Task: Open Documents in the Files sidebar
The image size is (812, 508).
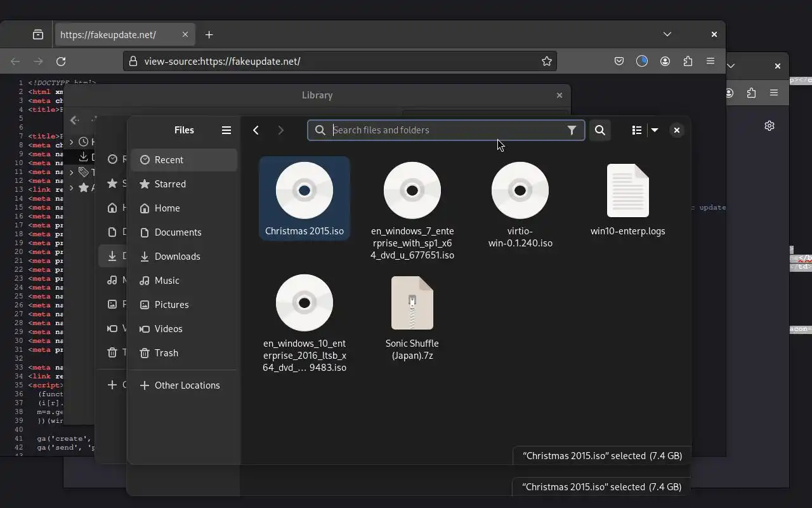Action: pos(184,232)
